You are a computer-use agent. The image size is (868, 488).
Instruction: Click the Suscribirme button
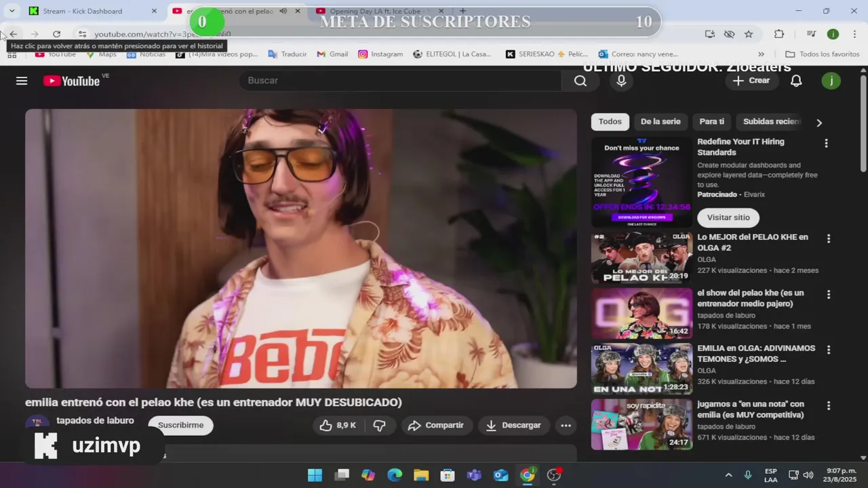coord(180,425)
